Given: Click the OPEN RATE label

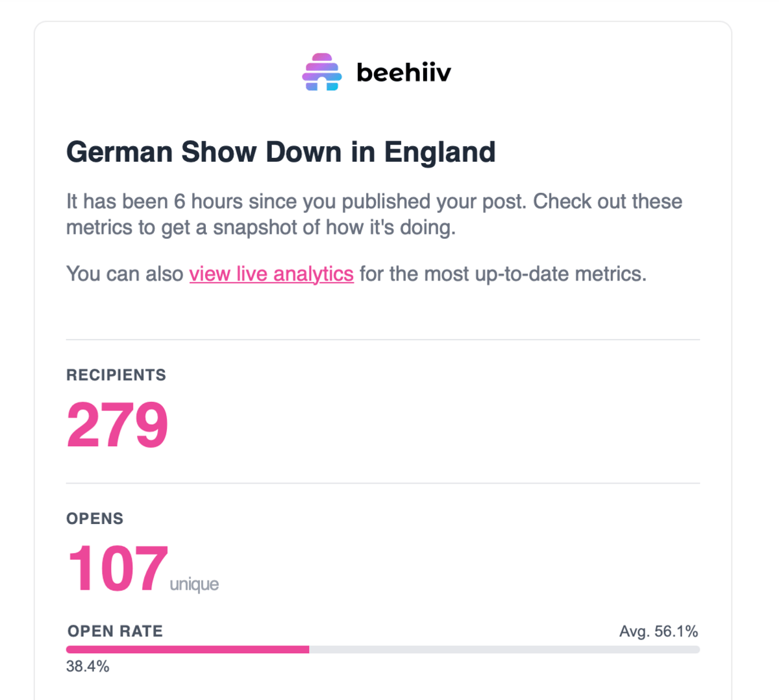Looking at the screenshot, I should 116,631.
